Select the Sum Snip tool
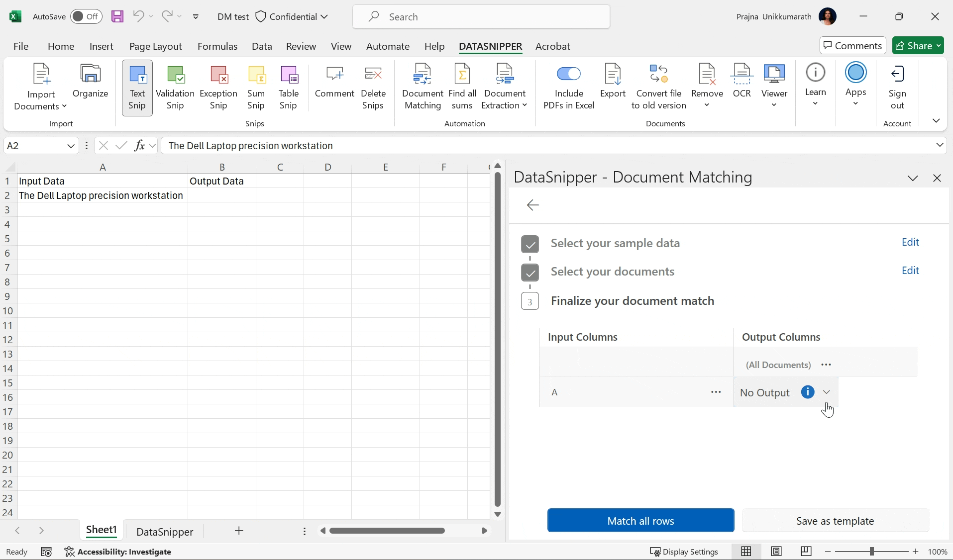The height and width of the screenshot is (560, 953). point(256,88)
